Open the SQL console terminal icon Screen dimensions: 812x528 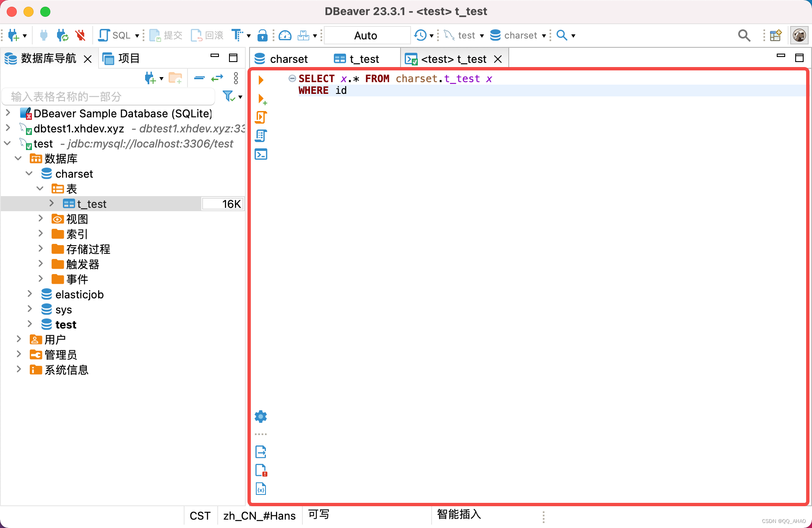[261, 154]
